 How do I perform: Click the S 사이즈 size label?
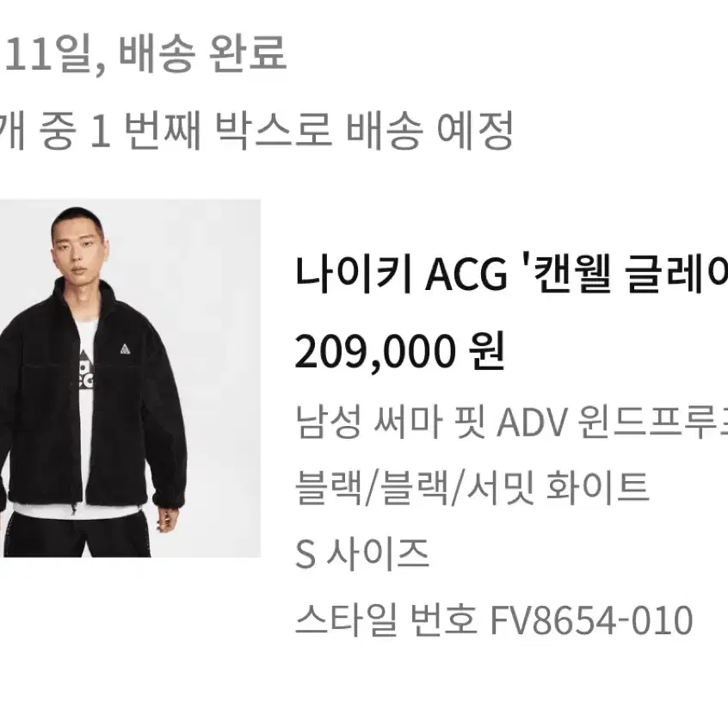[362, 553]
